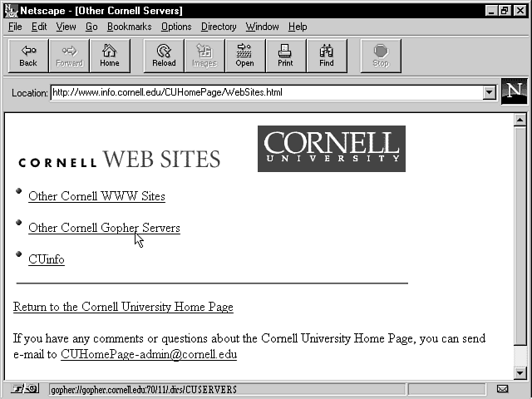Image resolution: width=532 pixels, height=399 pixels.
Task: Click the Netscape N logo icon
Action: tap(515, 91)
